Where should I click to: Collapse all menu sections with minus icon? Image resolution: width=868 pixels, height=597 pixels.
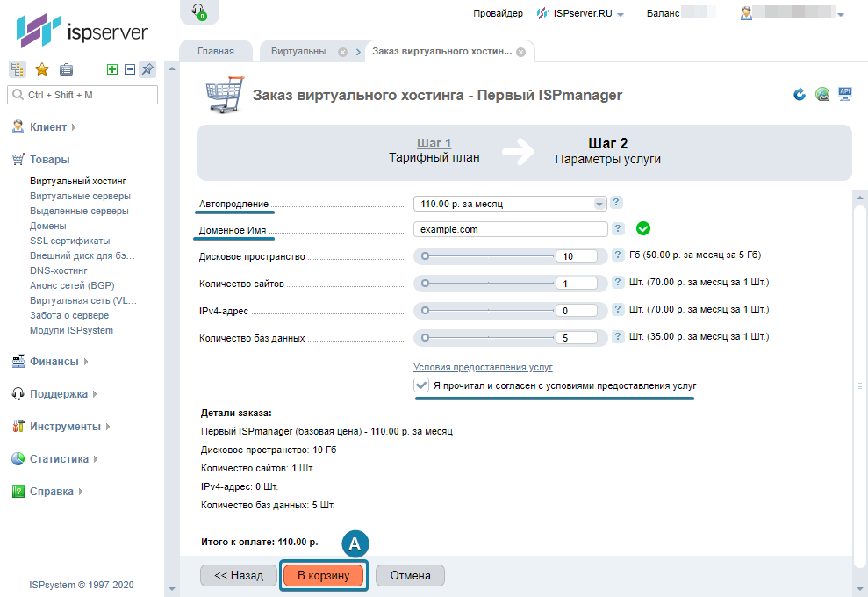pyautogui.click(x=130, y=69)
